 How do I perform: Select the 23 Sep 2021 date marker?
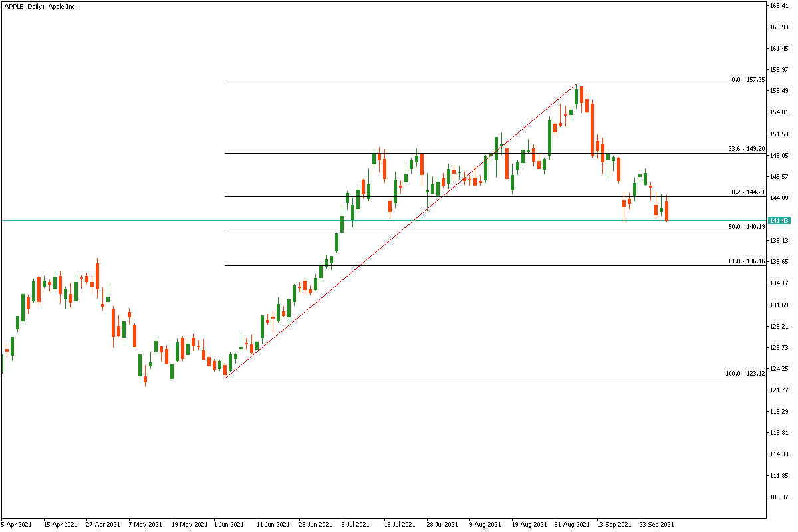click(657, 524)
